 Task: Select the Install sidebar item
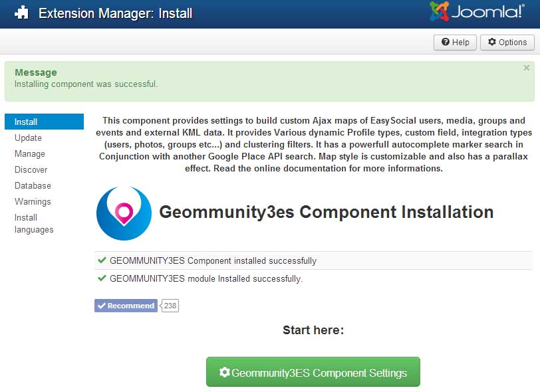tap(44, 122)
